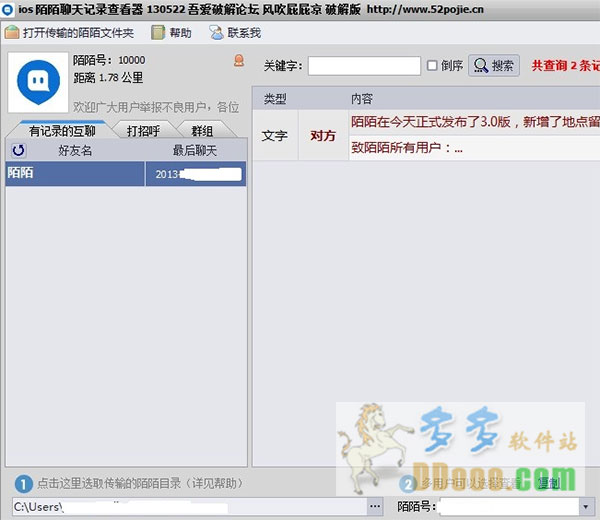Screen dimensions: 600x520
Task: Click the grey profile signature text
Action: click(x=156, y=107)
